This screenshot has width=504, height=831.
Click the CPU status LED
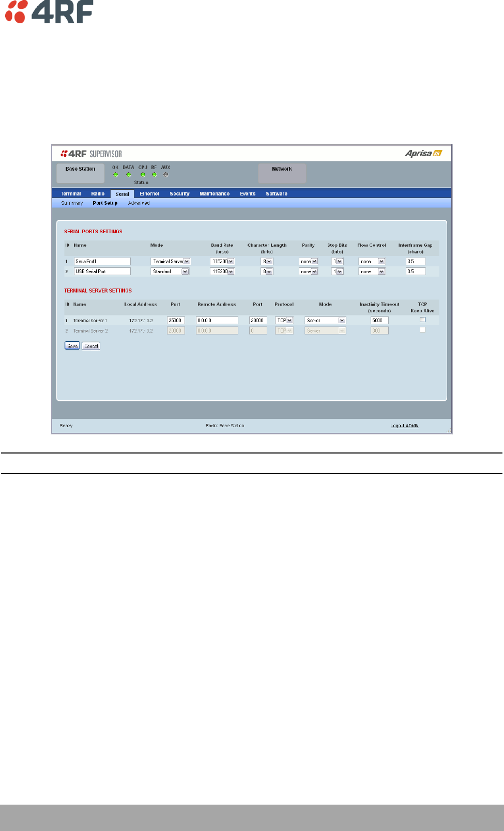coord(143,174)
